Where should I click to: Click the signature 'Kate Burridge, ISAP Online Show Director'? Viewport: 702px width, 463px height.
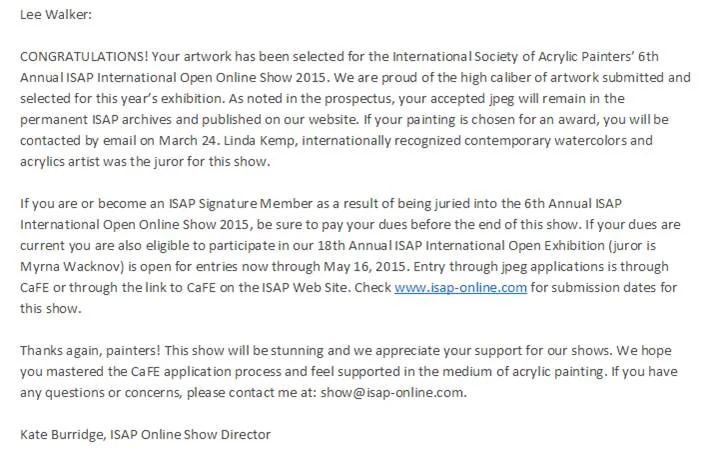tap(146, 434)
